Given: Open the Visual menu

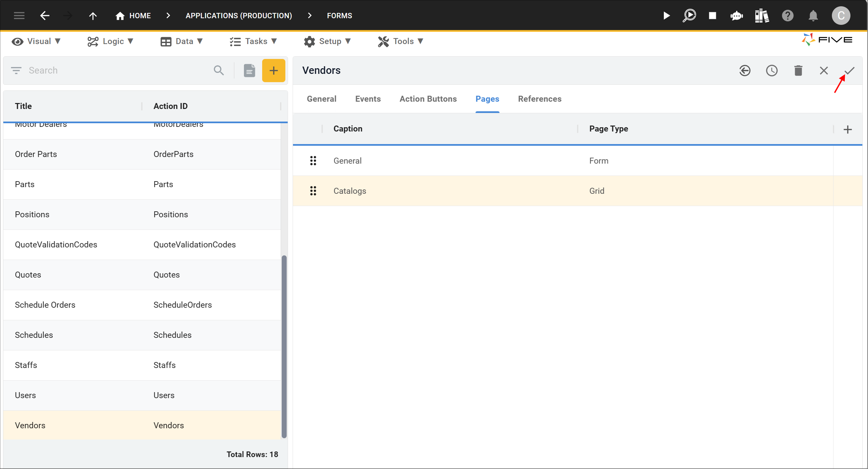Looking at the screenshot, I should tap(36, 41).
